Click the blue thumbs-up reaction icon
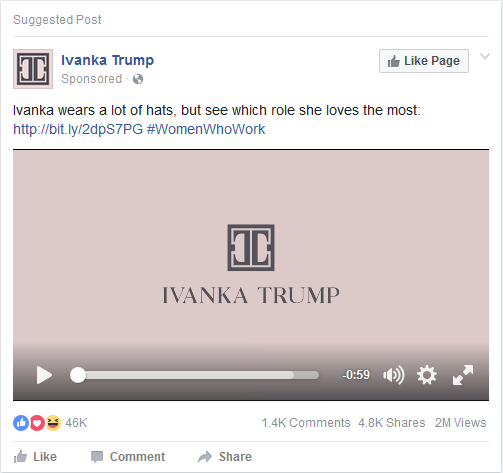The width and height of the screenshot is (503, 473). (x=21, y=423)
